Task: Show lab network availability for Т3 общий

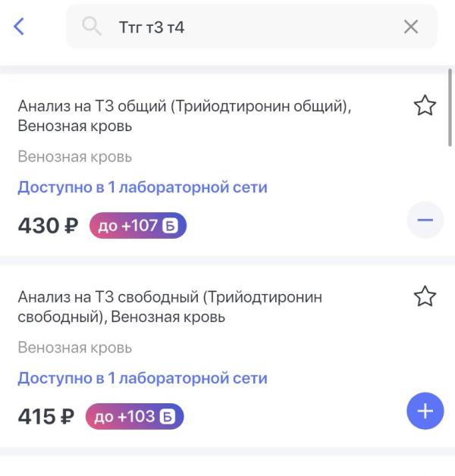Action: (x=143, y=187)
